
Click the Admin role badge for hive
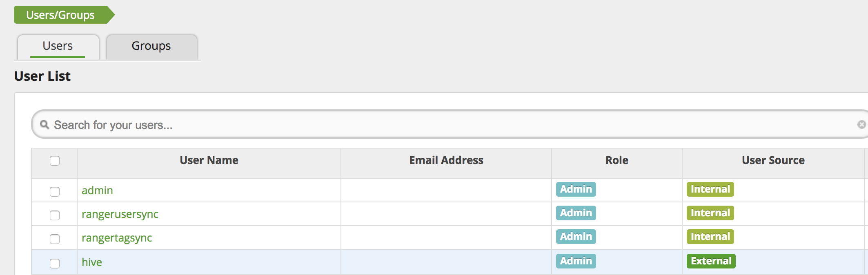(x=575, y=261)
